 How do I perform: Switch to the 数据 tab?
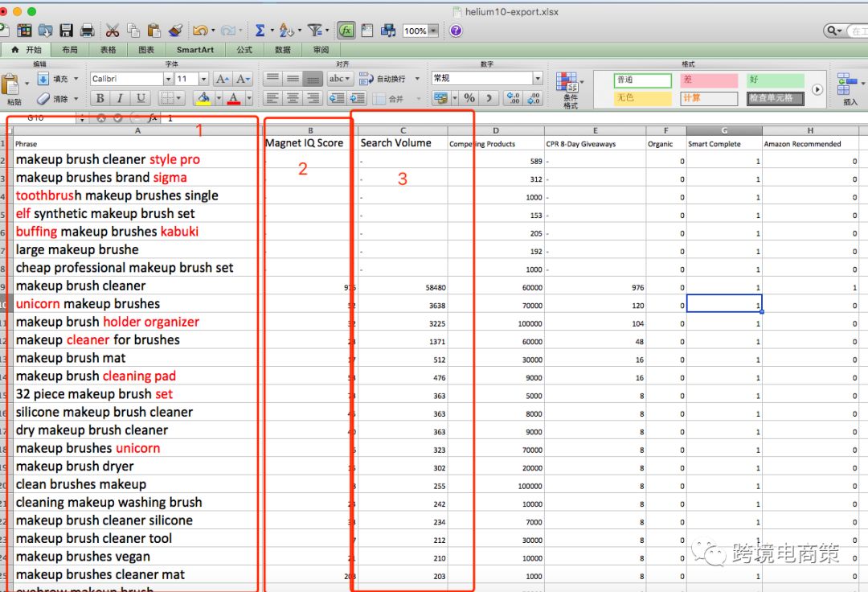pos(283,50)
